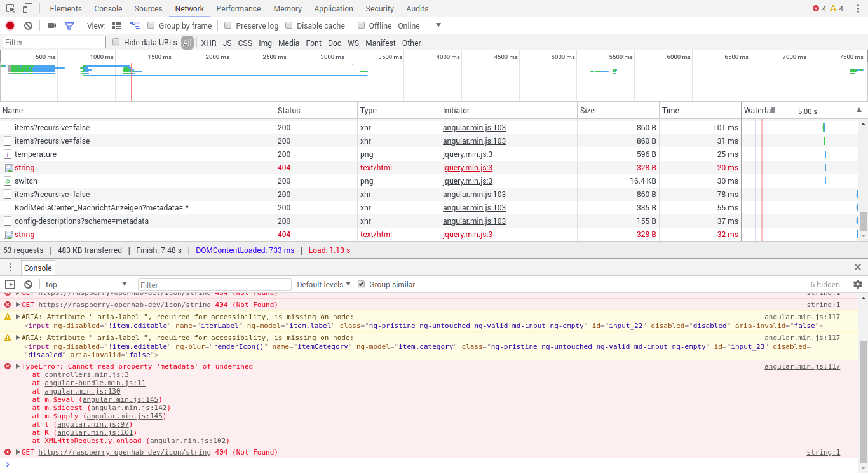Open the Performance panel

(238, 8)
